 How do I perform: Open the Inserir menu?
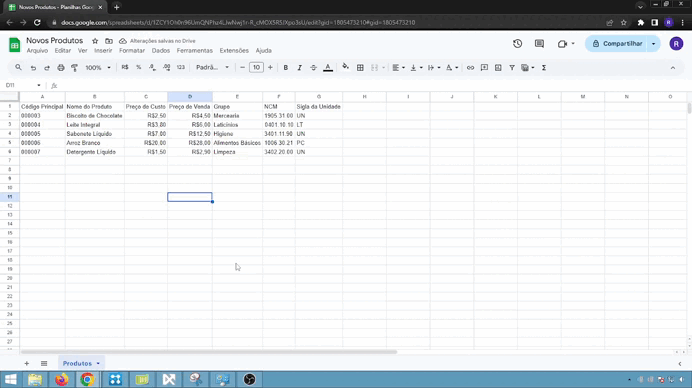pos(103,50)
